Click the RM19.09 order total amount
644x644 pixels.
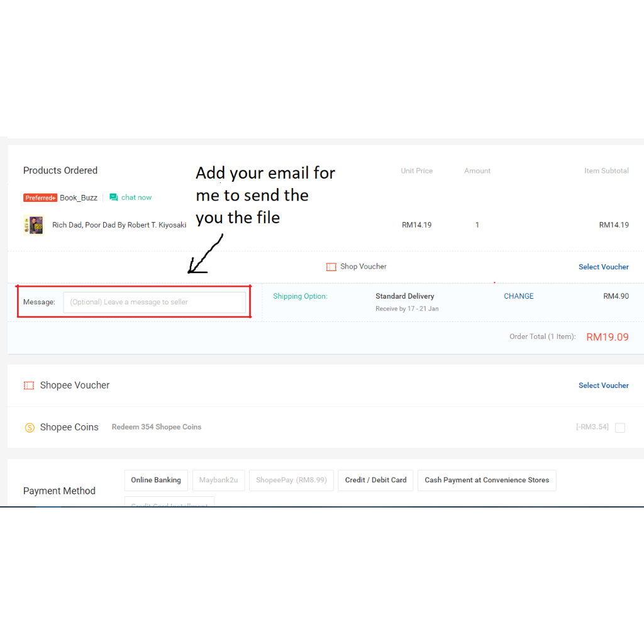pos(607,337)
